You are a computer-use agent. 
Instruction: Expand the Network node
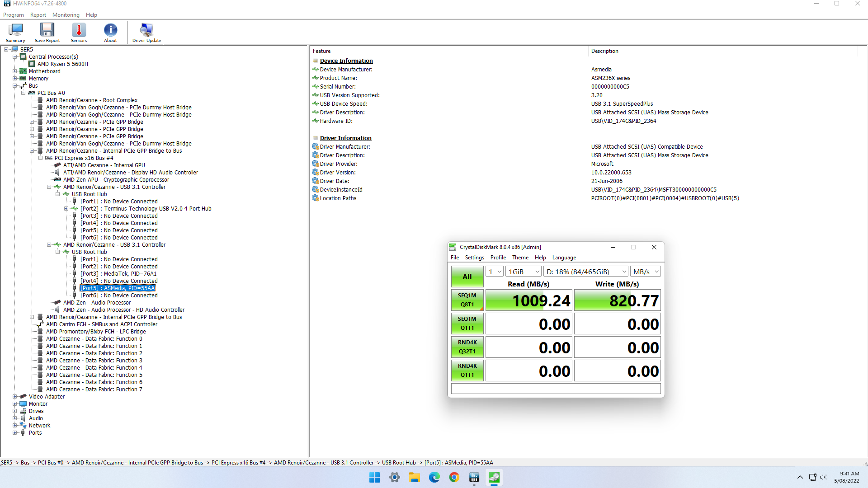tap(14, 426)
